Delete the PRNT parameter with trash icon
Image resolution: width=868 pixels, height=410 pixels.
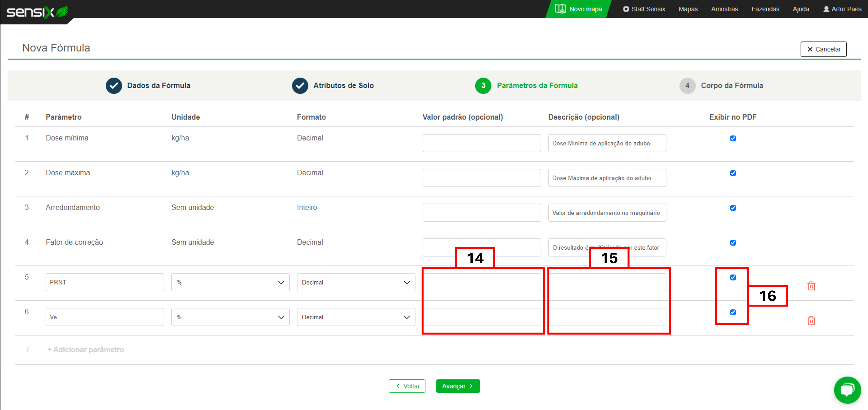coord(811,286)
